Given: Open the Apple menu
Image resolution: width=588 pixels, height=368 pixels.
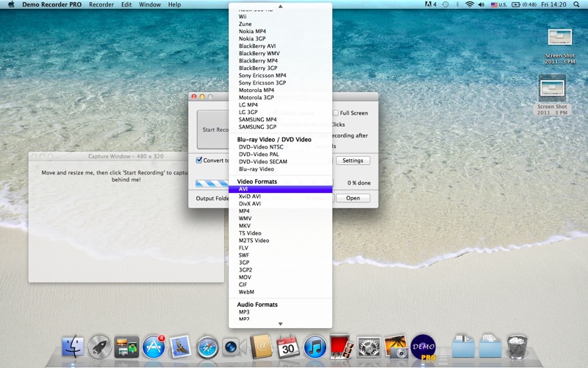Looking at the screenshot, I should tap(11, 4).
